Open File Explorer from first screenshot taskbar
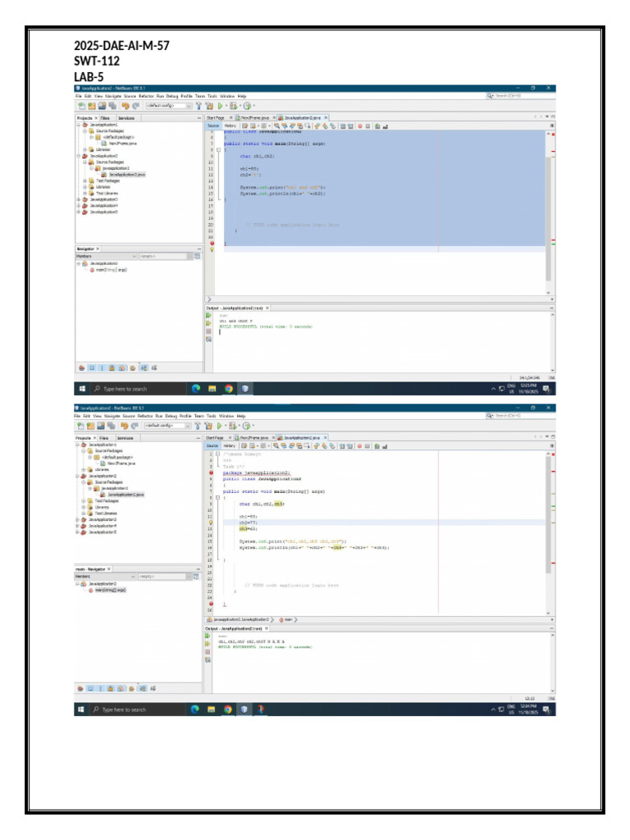Image resolution: width=630 pixels, height=840 pixels. click(212, 388)
